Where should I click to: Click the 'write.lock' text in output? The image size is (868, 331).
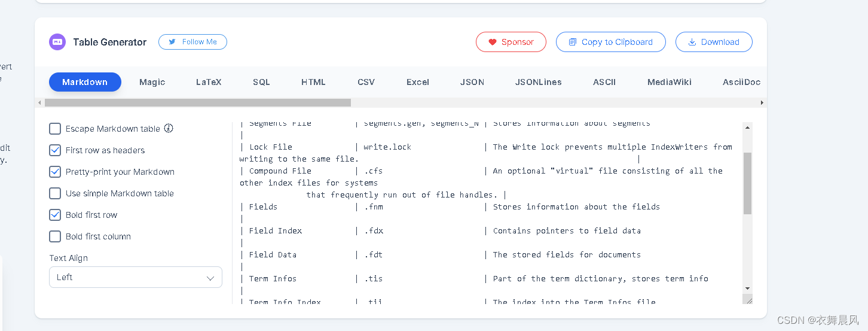[x=387, y=147]
